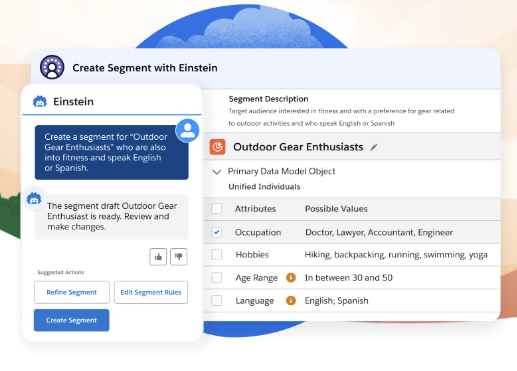517x371 pixels.
Task: Click the user profile avatar on chat message
Action: pyautogui.click(x=187, y=130)
